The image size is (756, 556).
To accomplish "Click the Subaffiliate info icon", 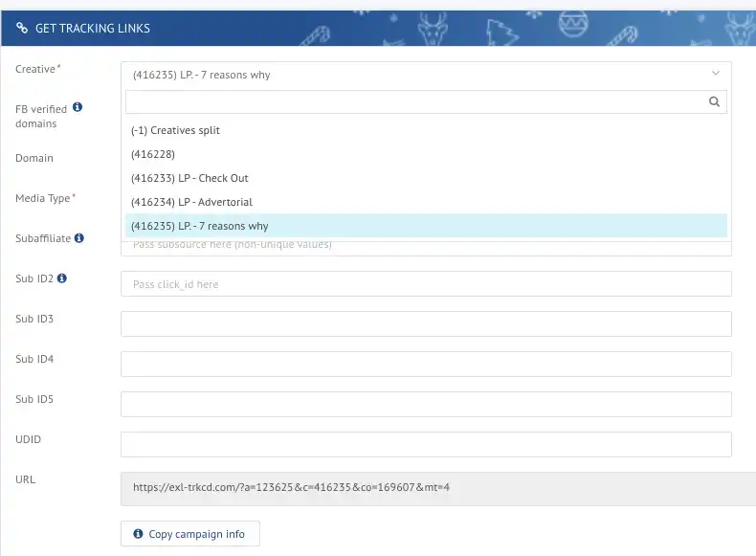I will [x=79, y=237].
